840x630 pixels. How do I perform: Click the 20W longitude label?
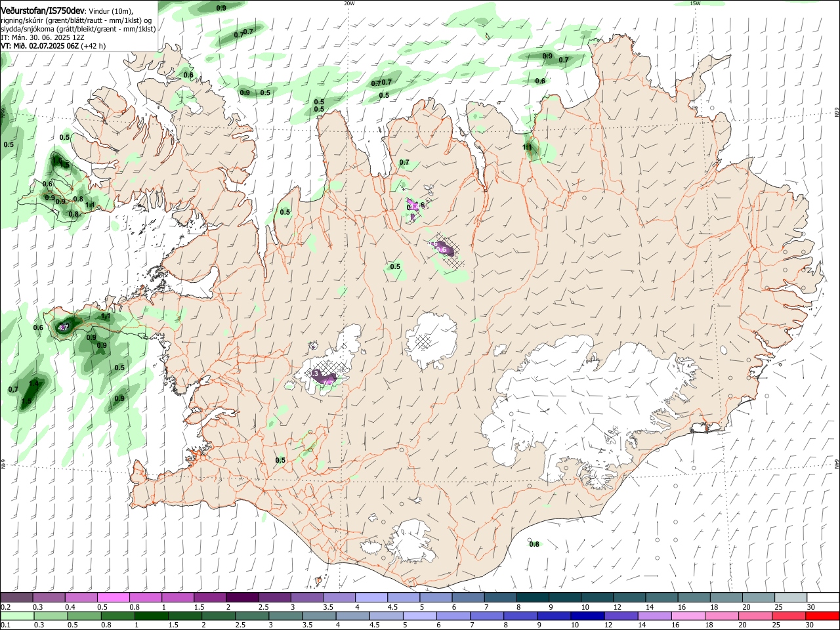(x=349, y=3)
